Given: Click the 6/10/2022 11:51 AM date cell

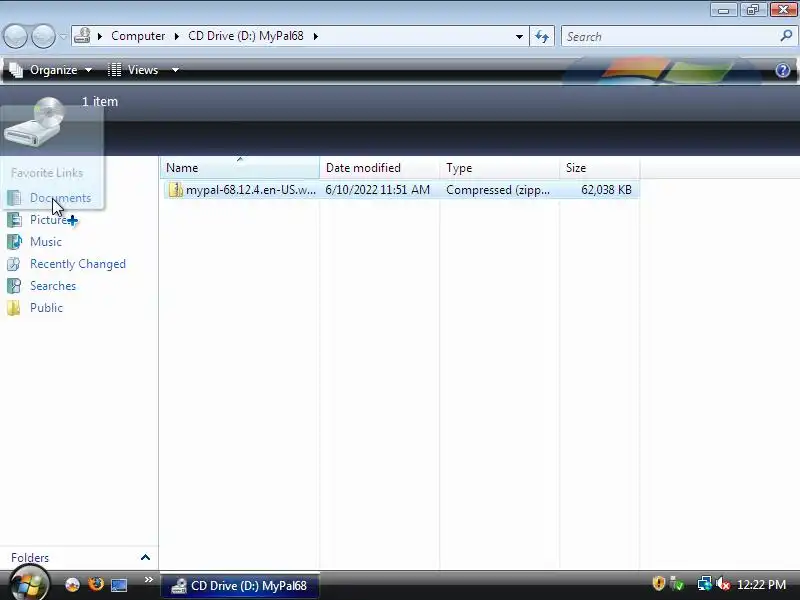Looking at the screenshot, I should [x=378, y=190].
